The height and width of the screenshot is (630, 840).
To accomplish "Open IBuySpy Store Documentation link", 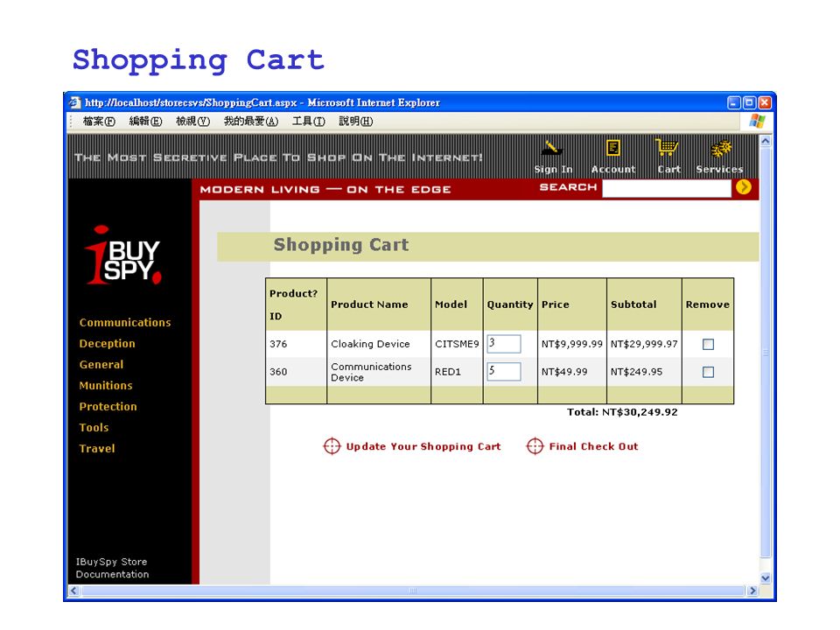I will [113, 568].
